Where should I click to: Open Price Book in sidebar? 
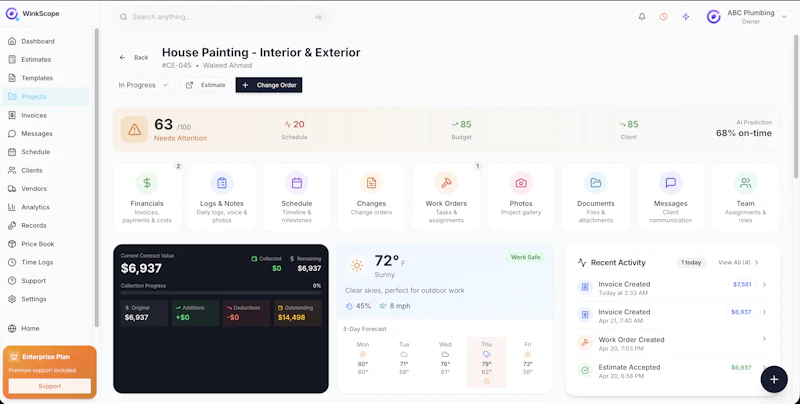tap(46, 244)
